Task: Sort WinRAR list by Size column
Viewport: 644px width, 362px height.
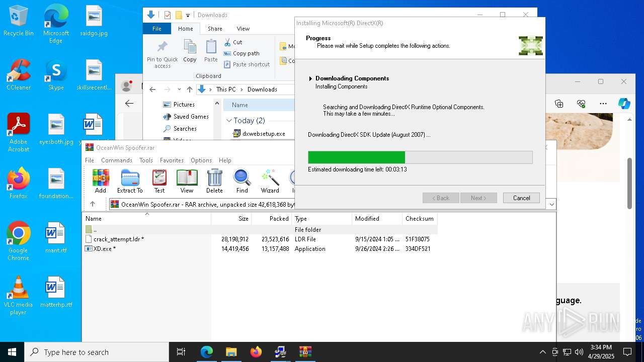Action: [x=231, y=219]
